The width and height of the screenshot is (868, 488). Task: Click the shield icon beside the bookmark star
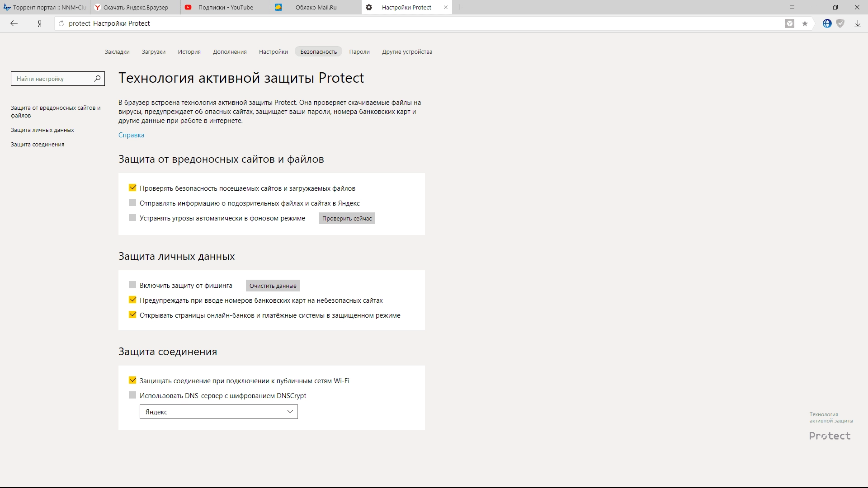point(790,23)
